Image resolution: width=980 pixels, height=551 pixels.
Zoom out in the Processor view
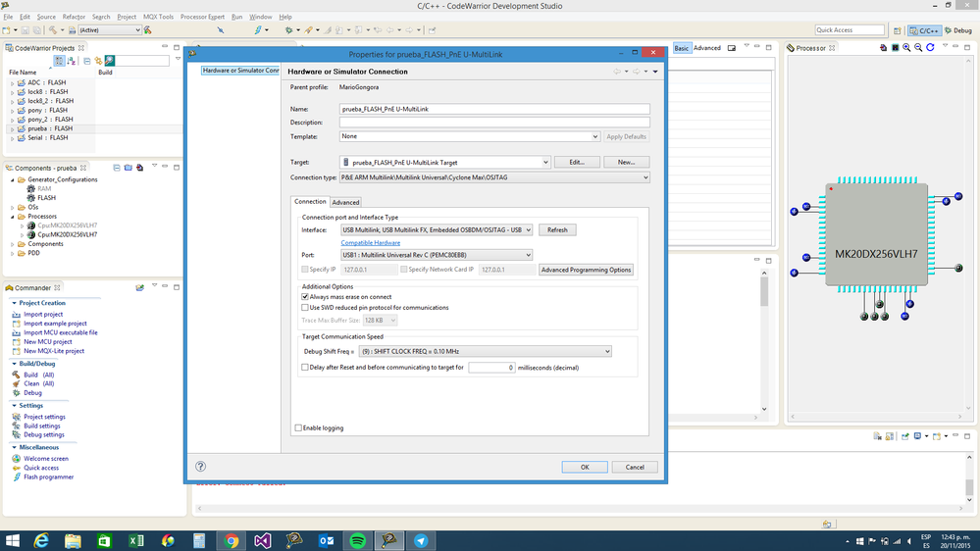click(x=918, y=47)
